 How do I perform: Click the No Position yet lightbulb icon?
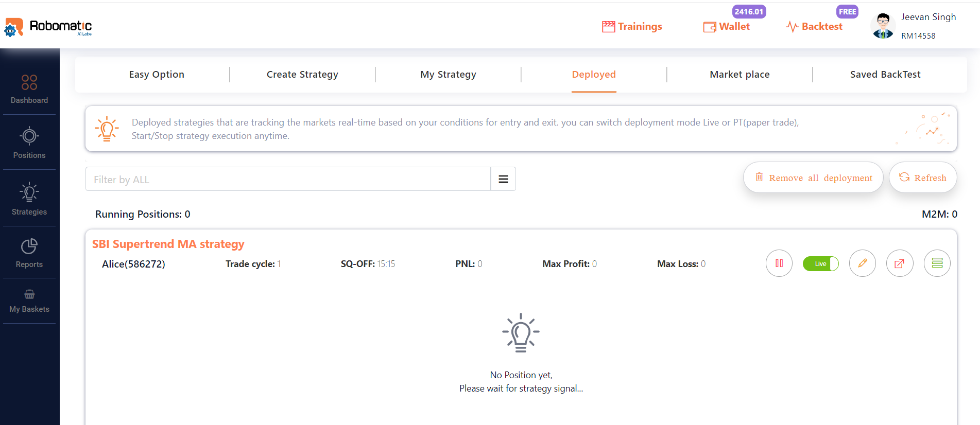521,333
